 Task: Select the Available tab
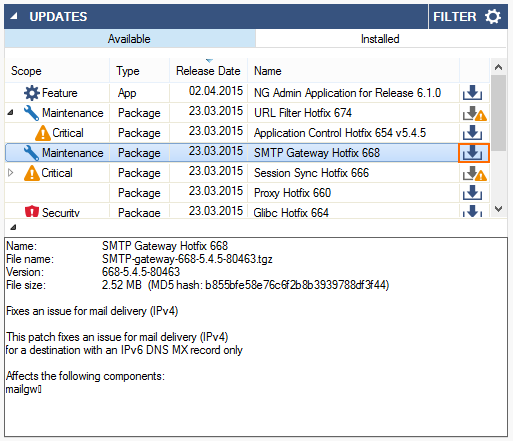(130, 39)
